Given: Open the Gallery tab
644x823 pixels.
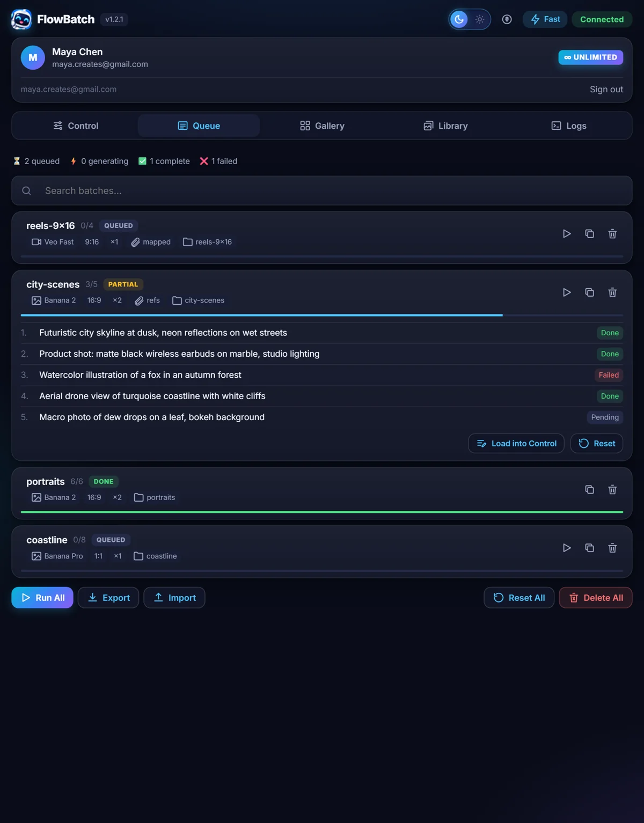Looking at the screenshot, I should 322,126.
